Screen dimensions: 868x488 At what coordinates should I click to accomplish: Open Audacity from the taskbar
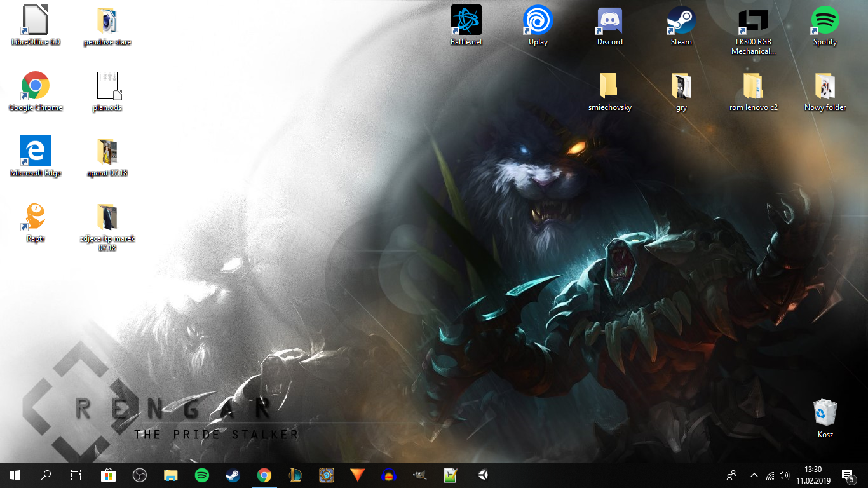[x=389, y=475]
